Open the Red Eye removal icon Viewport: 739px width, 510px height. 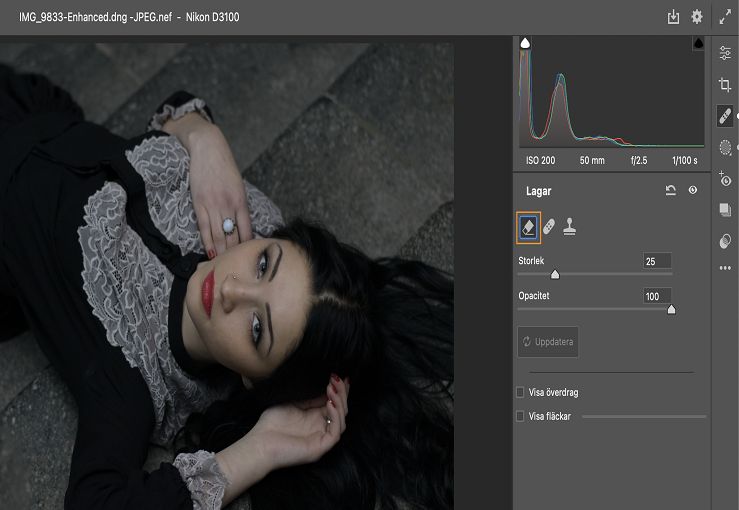tap(725, 179)
